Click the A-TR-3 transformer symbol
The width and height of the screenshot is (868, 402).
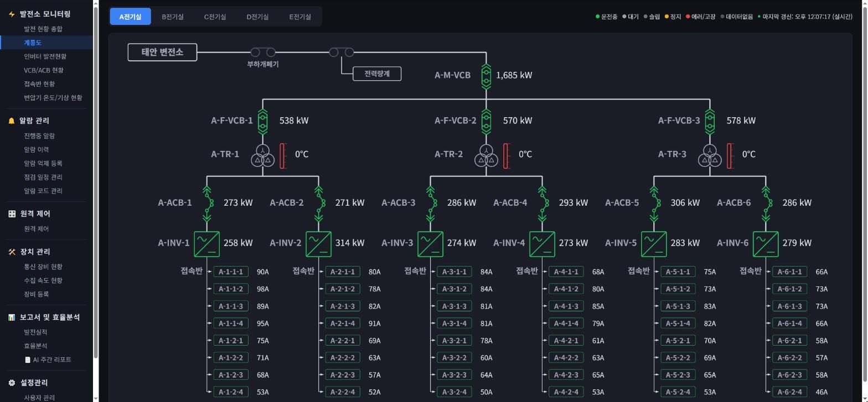coord(710,156)
